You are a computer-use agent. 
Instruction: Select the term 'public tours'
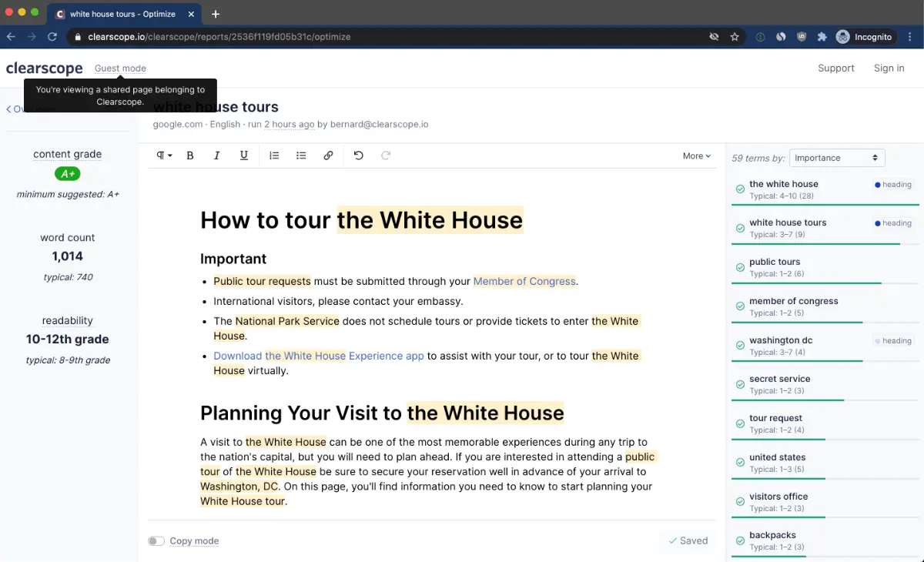pos(775,262)
